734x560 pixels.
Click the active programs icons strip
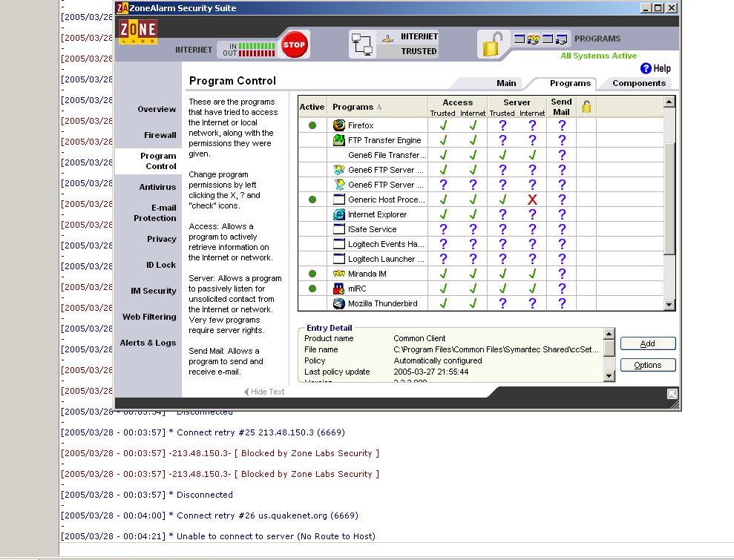541,39
